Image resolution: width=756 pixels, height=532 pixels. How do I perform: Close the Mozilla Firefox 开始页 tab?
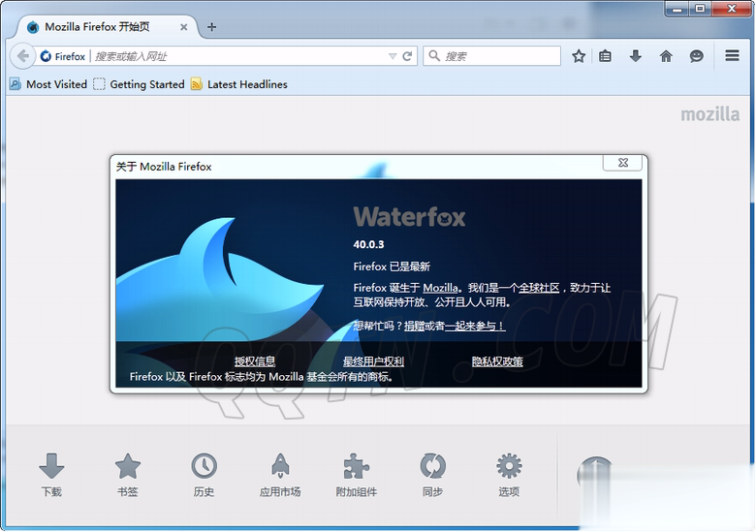(x=184, y=27)
